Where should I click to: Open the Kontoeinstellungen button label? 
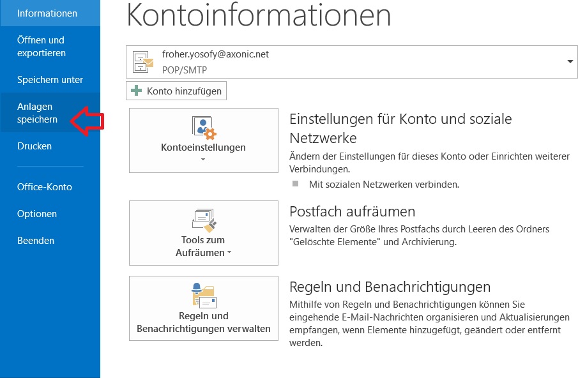point(204,147)
